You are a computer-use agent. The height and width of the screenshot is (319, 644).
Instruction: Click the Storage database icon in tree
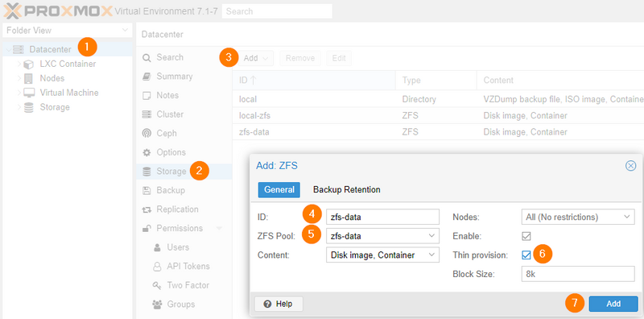[28, 107]
